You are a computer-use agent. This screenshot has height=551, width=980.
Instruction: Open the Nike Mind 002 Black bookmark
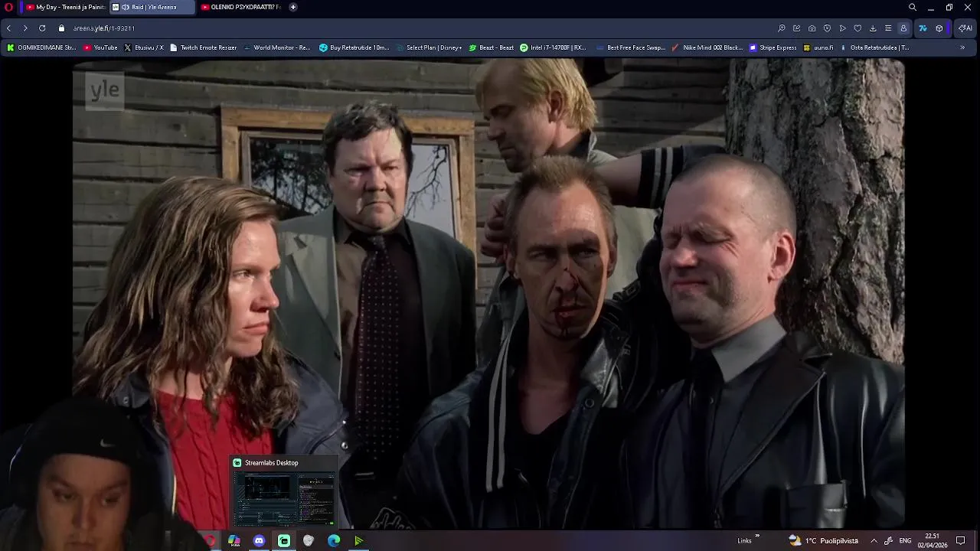[707, 47]
